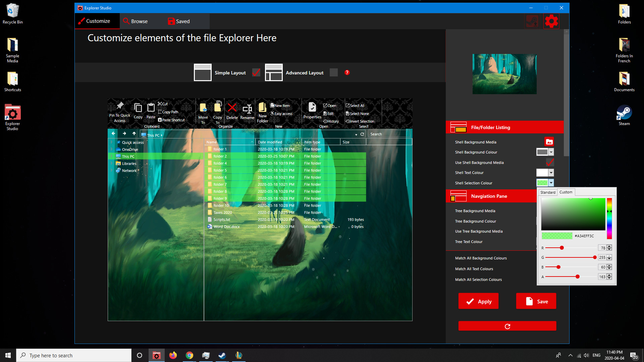Open Shell Selection Colour dropdown
Image resolution: width=644 pixels, height=362 pixels.
click(551, 183)
